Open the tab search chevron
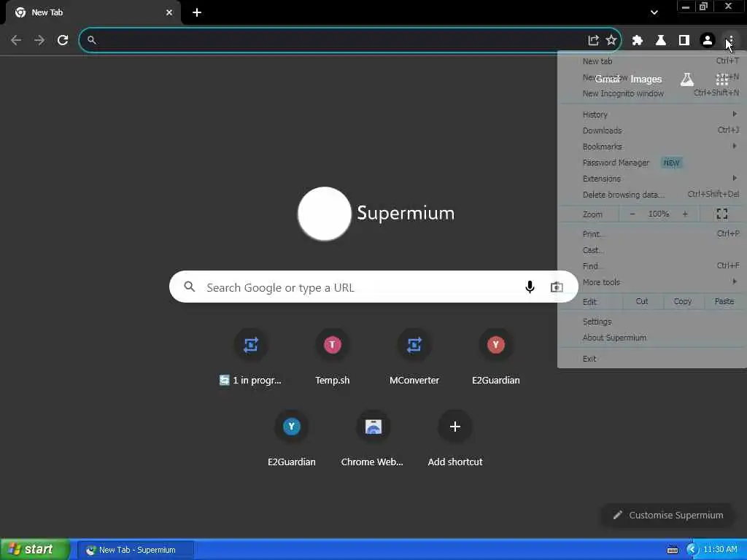Screen dimensions: 747x560 point(654,12)
